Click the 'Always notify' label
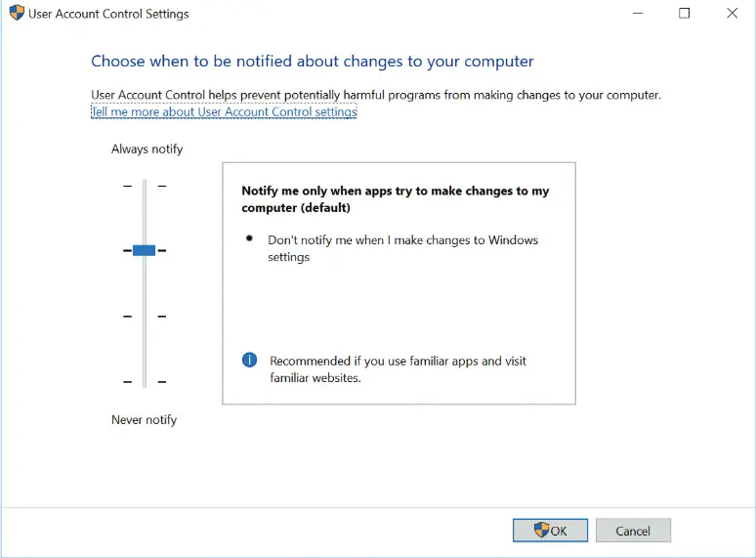This screenshot has height=558, width=756. point(147,150)
